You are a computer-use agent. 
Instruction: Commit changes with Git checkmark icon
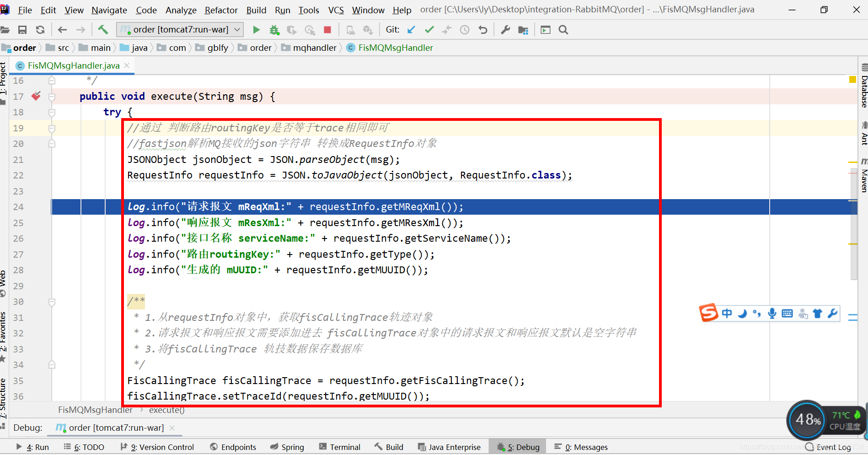point(429,30)
